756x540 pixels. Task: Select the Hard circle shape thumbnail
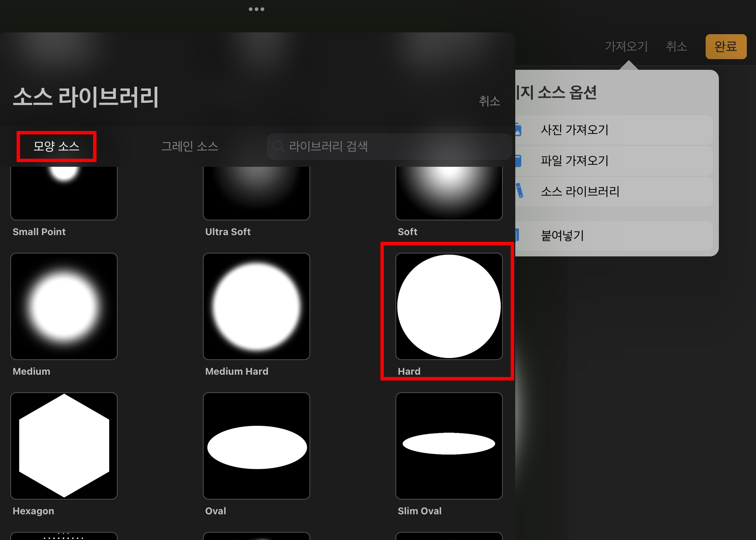pos(449,306)
